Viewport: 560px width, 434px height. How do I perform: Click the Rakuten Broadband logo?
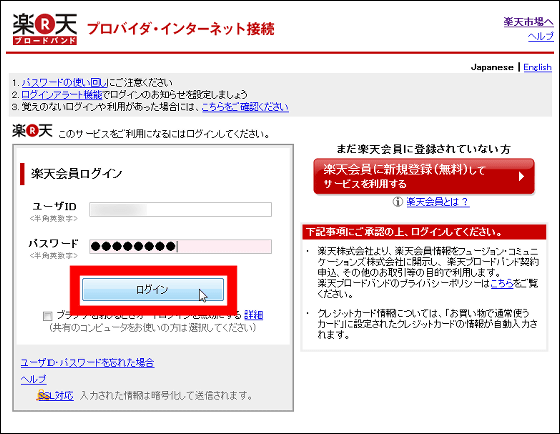45,29
